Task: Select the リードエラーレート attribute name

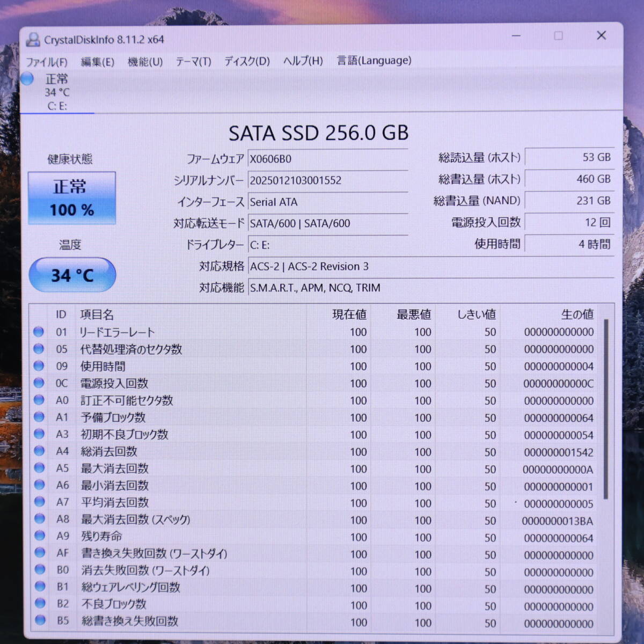Action: pyautogui.click(x=117, y=332)
